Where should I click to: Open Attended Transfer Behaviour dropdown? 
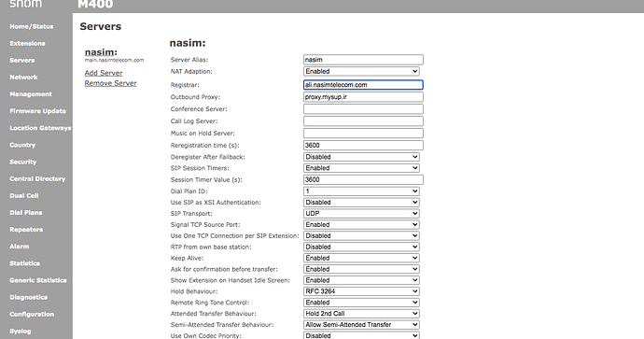[x=361, y=313]
